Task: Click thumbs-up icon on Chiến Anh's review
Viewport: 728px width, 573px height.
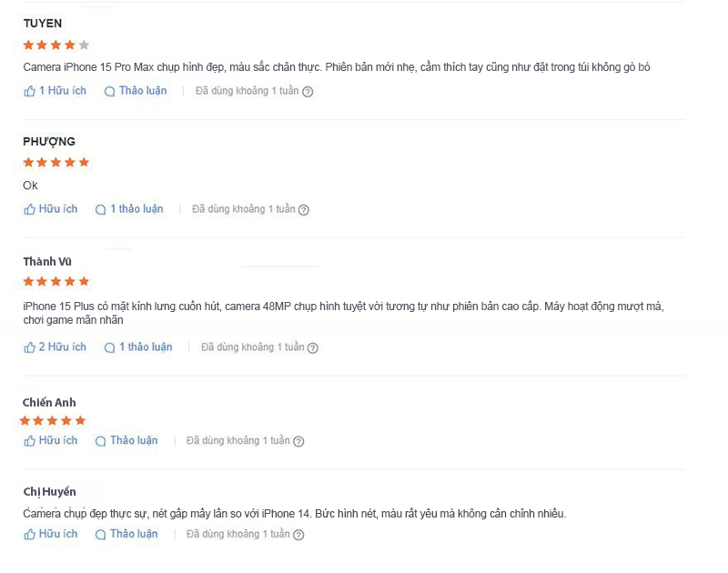Action: coord(29,441)
